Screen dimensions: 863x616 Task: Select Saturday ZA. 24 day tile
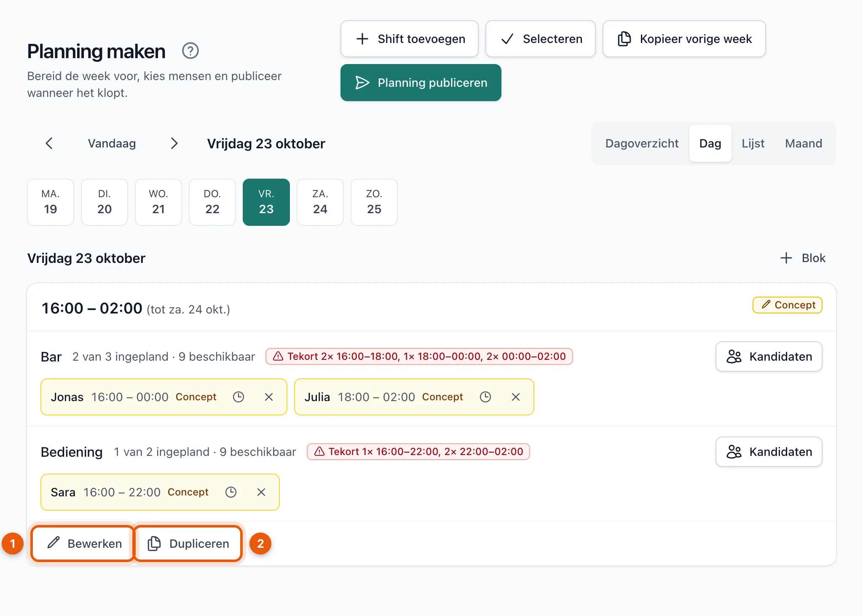(x=320, y=202)
